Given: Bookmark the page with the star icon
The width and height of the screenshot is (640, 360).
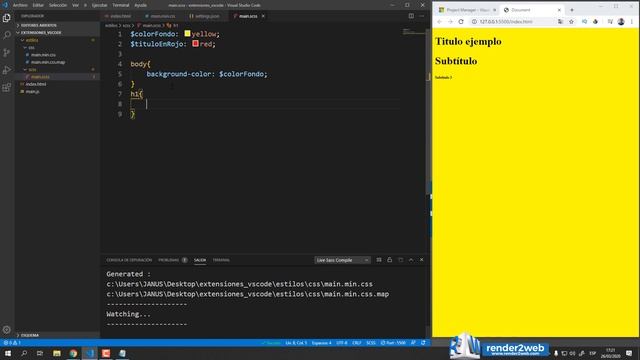Looking at the screenshot, I should pos(571,22).
